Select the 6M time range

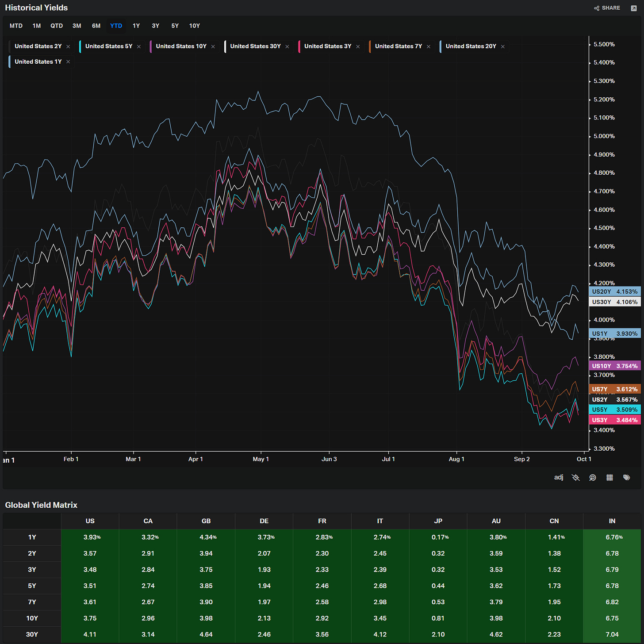(96, 26)
